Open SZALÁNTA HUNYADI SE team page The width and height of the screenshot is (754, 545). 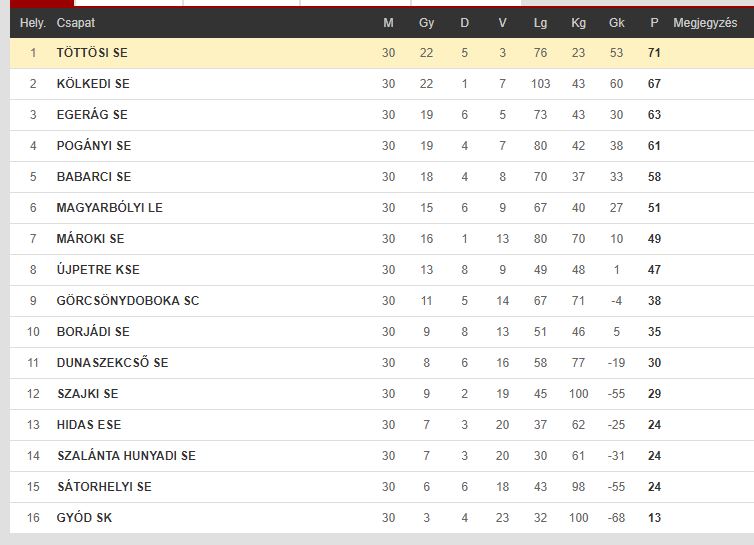(x=126, y=456)
